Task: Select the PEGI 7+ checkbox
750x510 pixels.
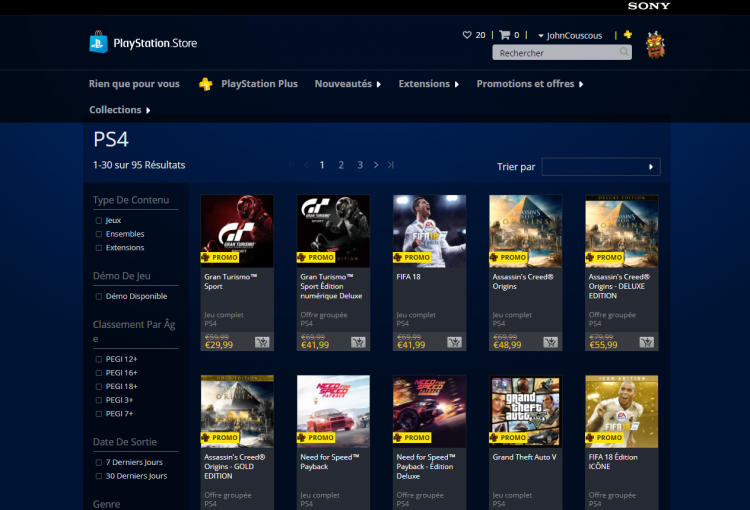Action: [x=99, y=414]
